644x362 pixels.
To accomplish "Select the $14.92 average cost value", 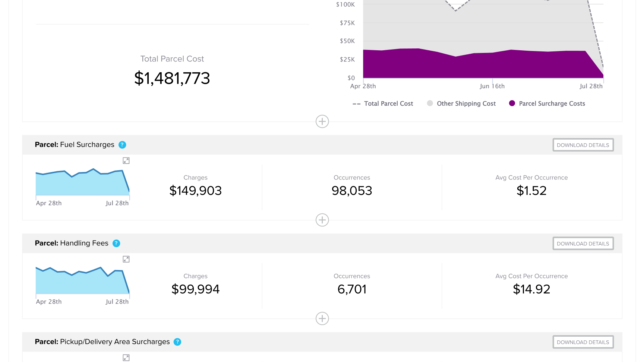I will click(x=531, y=289).
